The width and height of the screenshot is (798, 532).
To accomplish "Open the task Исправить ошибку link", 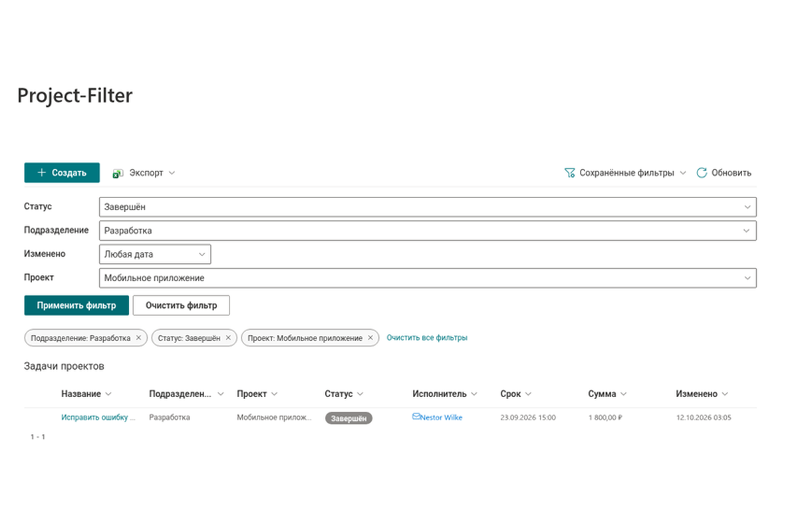I will coord(98,418).
